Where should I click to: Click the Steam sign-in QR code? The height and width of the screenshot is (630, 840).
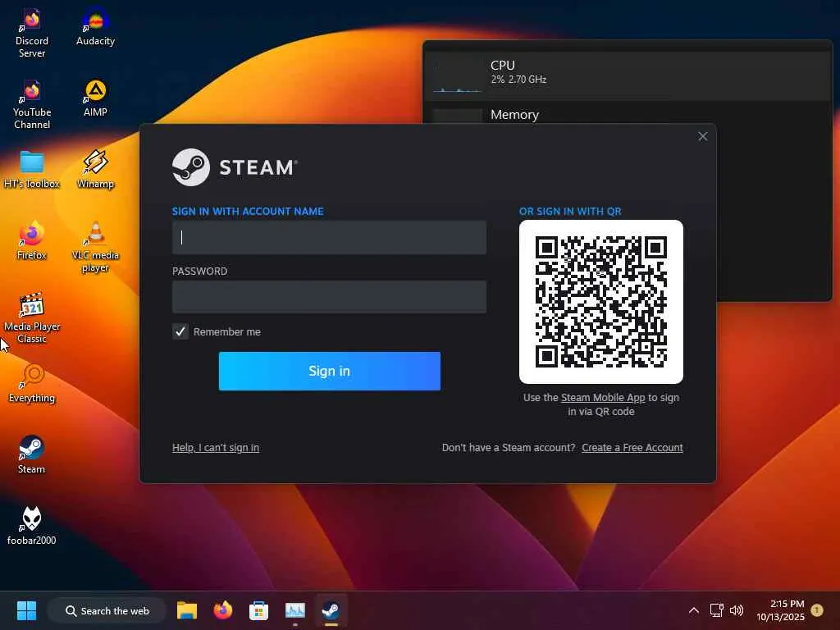click(x=601, y=302)
